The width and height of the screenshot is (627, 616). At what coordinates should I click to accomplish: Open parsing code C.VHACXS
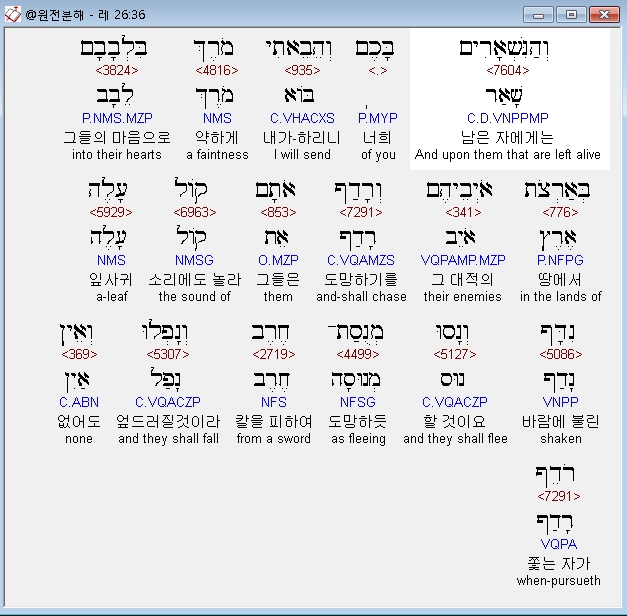pos(301,118)
